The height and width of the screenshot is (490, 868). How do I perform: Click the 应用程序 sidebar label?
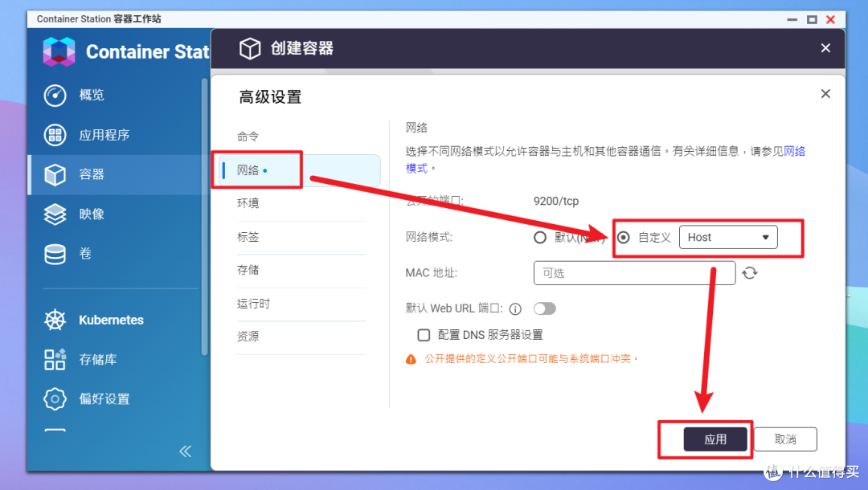pos(104,135)
